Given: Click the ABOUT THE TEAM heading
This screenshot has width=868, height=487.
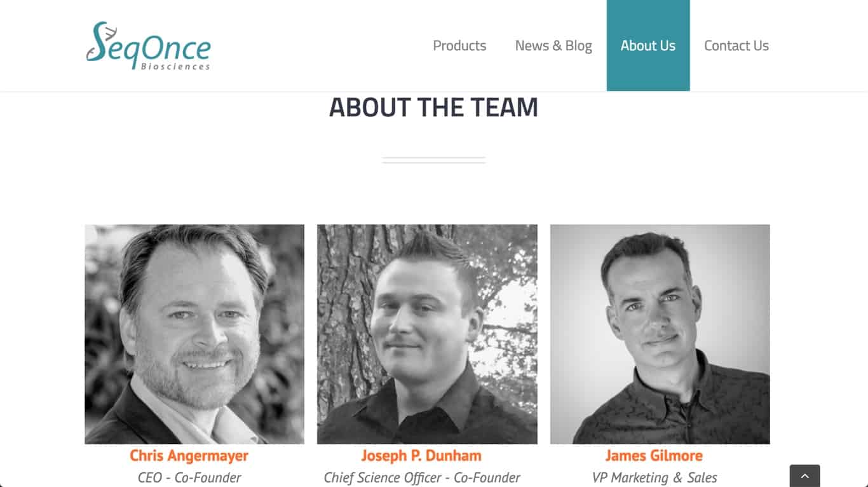Looking at the screenshot, I should [433, 107].
